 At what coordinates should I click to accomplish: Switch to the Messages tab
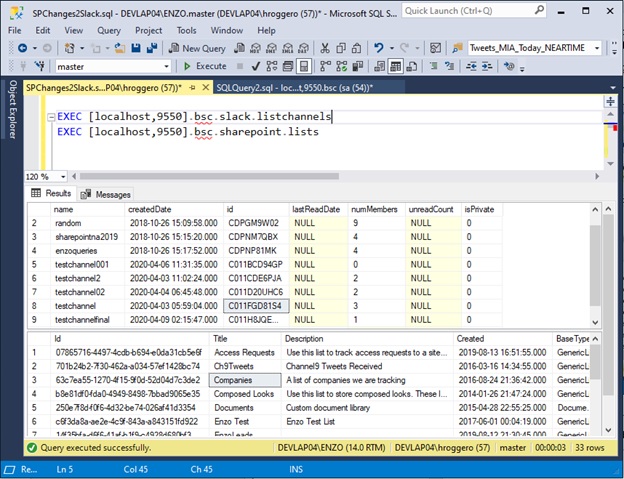tap(105, 194)
